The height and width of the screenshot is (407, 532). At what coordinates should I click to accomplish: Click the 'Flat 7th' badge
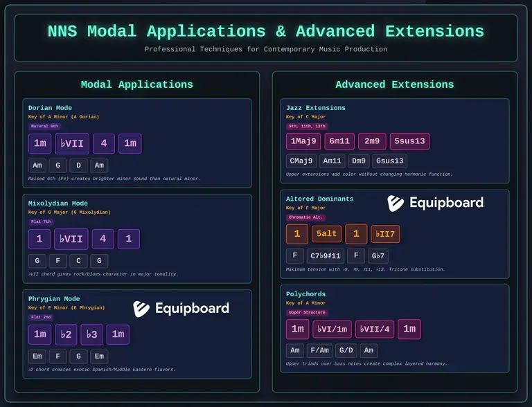point(41,221)
